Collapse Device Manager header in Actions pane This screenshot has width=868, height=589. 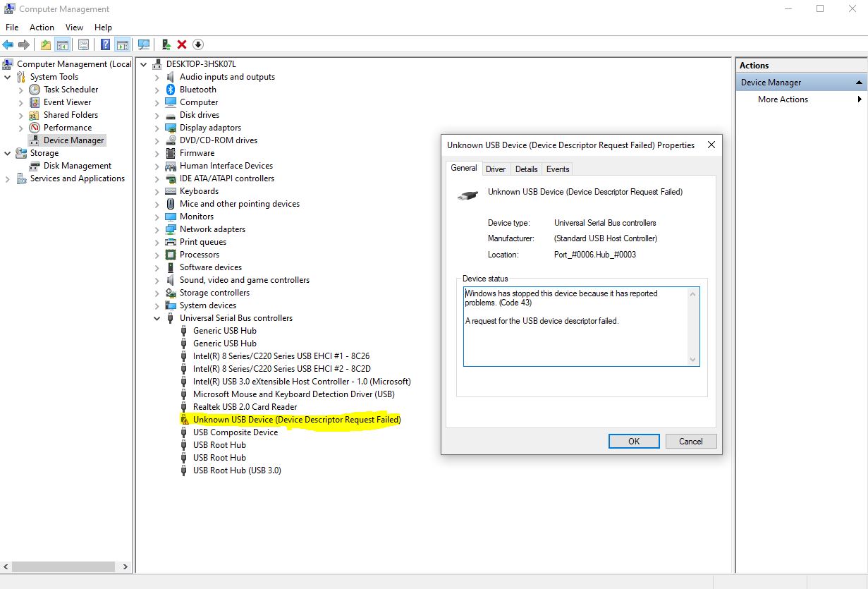[x=859, y=83]
